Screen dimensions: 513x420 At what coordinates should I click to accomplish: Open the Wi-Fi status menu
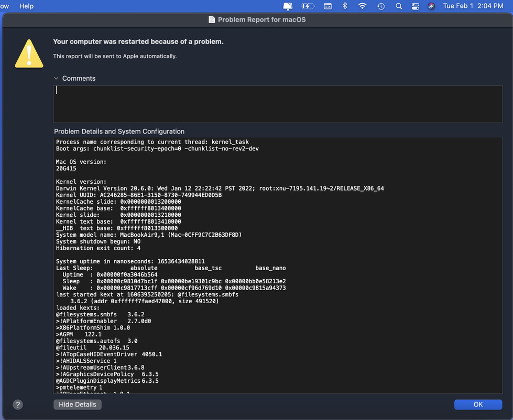point(362,6)
